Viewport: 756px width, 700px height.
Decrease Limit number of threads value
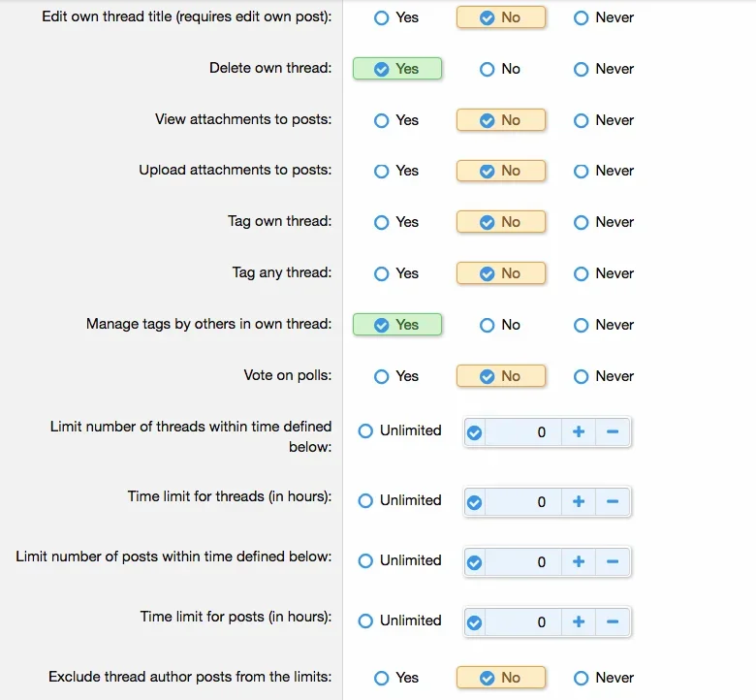pos(613,432)
